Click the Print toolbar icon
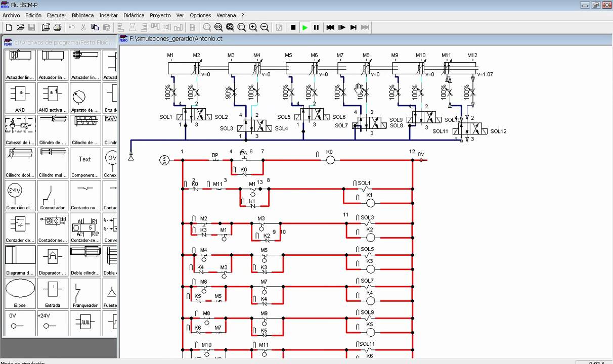Image resolution: width=613 pixels, height=364 pixels. (x=57, y=27)
